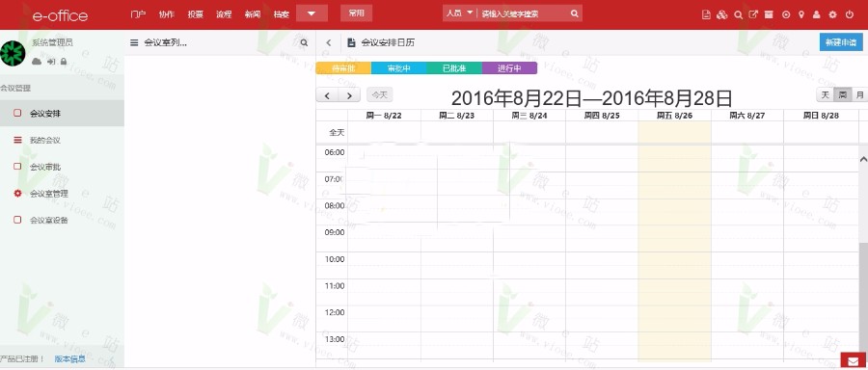Open the 投票 top menu
The height and width of the screenshot is (370, 868).
tap(196, 14)
